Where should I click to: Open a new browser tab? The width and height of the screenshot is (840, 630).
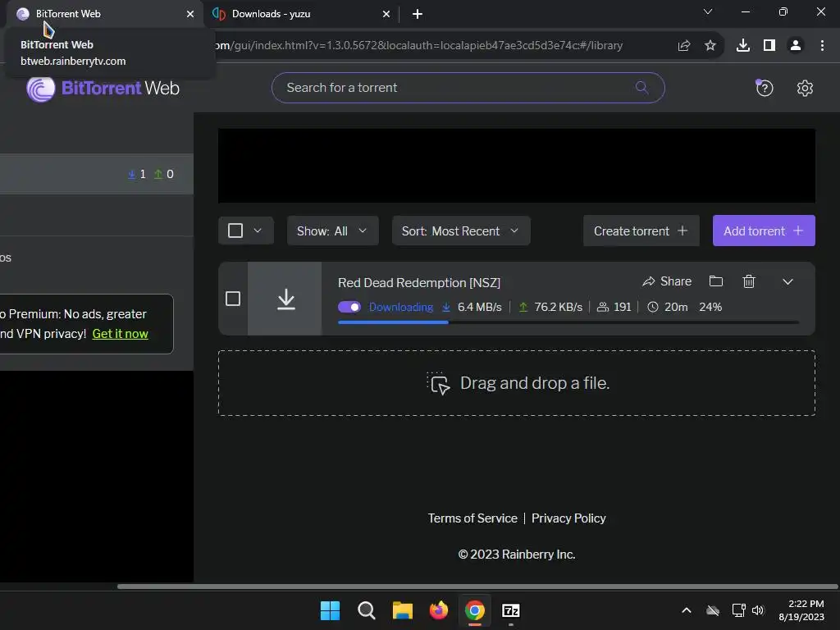418,14
